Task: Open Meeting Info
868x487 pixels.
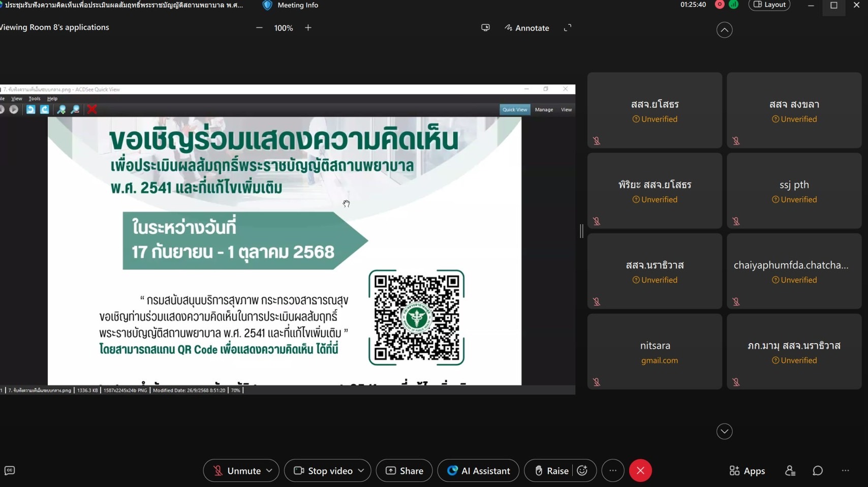Action: pyautogui.click(x=291, y=5)
